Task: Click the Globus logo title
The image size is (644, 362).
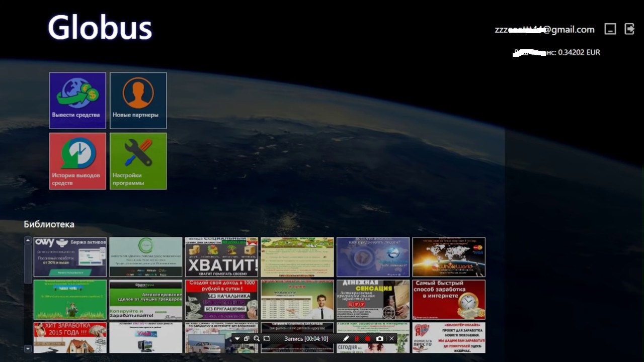Action: tap(100, 28)
